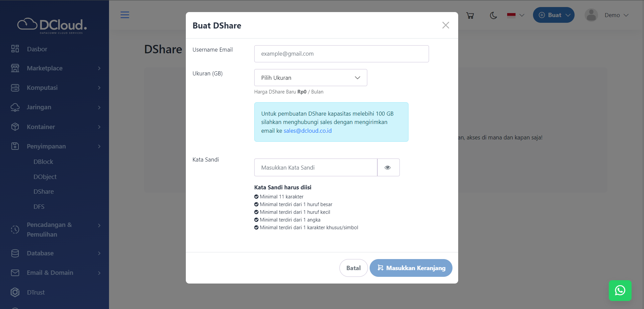Open the Pilih Ukuran dropdown
The height and width of the screenshot is (309, 644).
tap(310, 78)
